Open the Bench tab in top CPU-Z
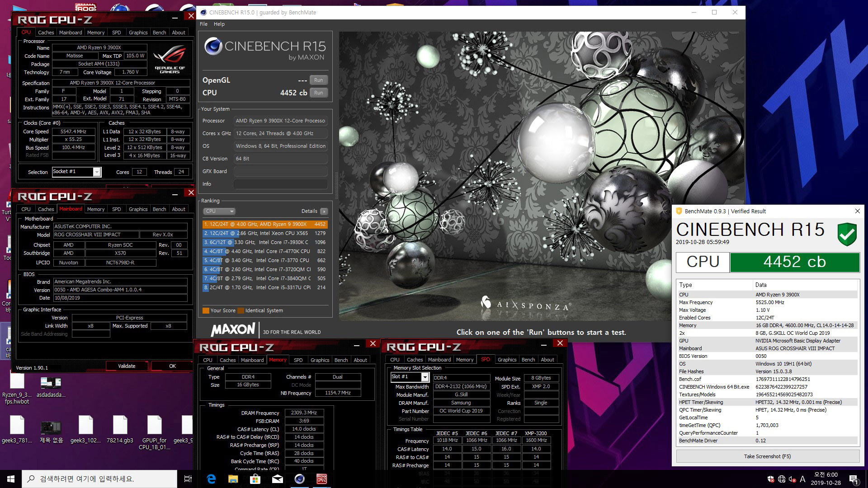 coord(159,33)
